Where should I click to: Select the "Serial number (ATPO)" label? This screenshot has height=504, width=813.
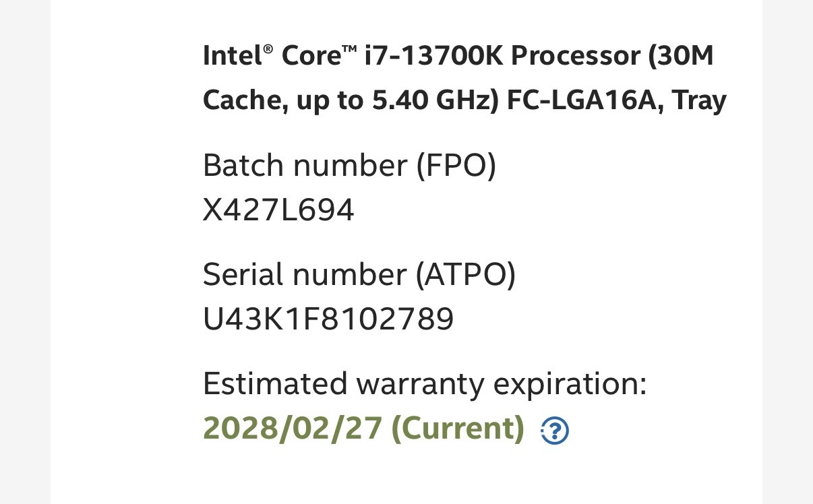[359, 275]
